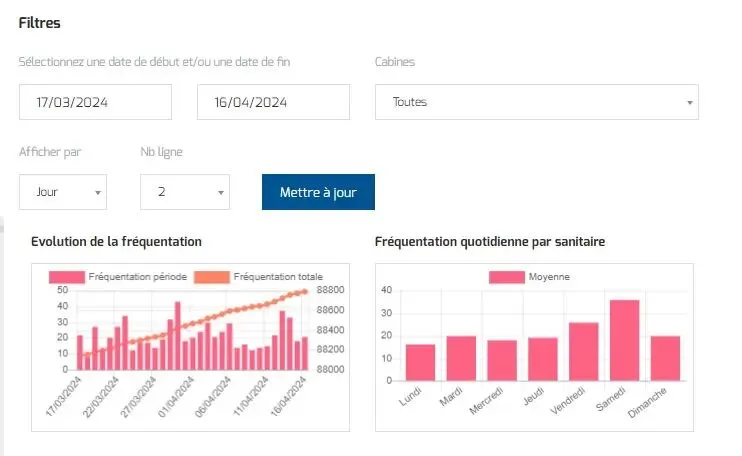Click the first bar in the Evolution chart
This screenshot has height=456, width=742.
(x=80, y=353)
